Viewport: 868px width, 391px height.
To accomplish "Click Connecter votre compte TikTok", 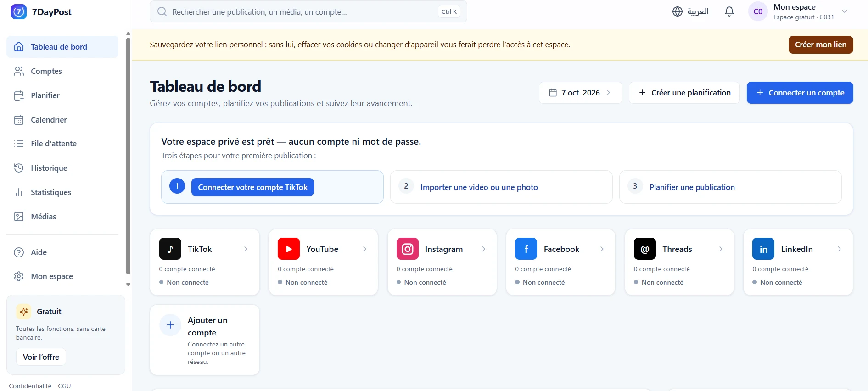I will (252, 187).
